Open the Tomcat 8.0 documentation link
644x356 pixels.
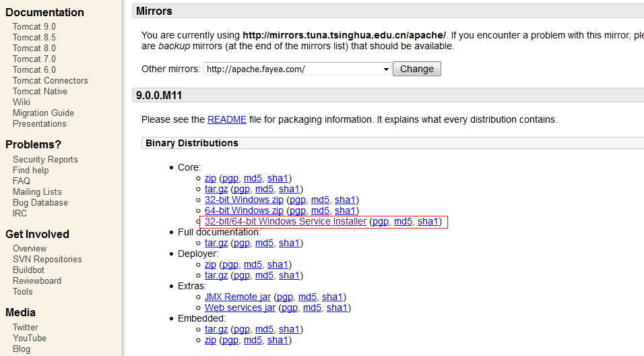[34, 48]
